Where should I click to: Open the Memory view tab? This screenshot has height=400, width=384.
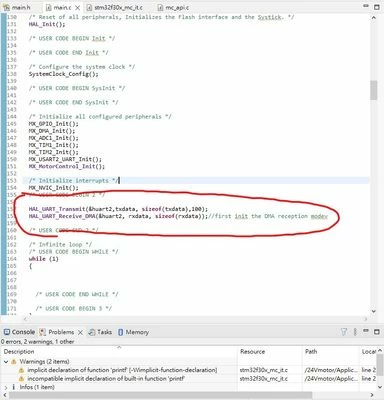point(133,332)
